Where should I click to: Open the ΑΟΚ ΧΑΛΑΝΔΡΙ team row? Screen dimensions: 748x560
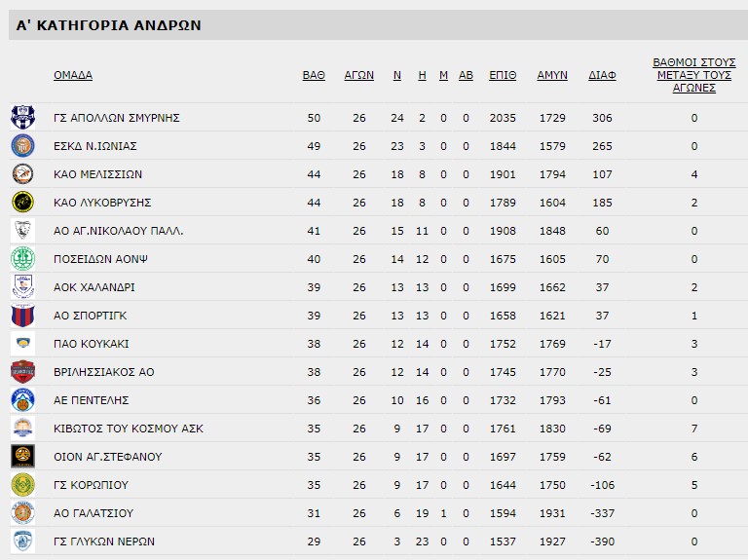tap(93, 287)
